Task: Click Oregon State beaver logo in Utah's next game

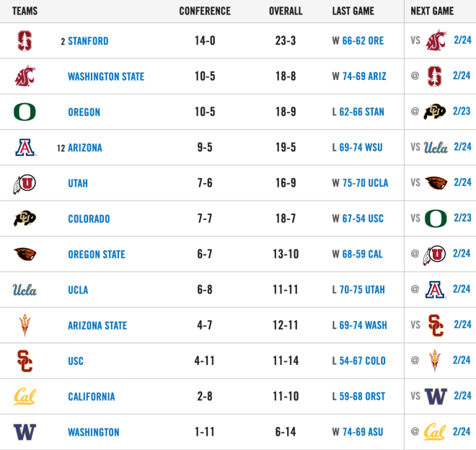Action: (x=436, y=182)
